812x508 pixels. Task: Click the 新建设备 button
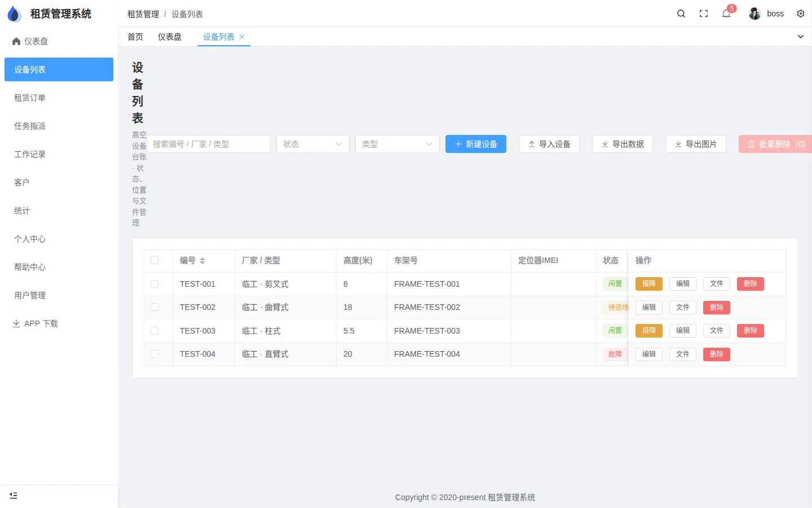[x=476, y=144]
